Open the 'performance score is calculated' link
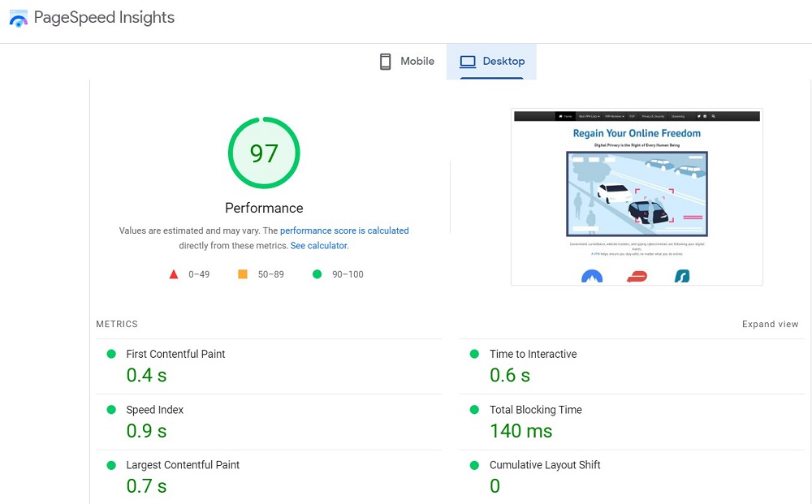This screenshot has width=812, height=504. [344, 230]
